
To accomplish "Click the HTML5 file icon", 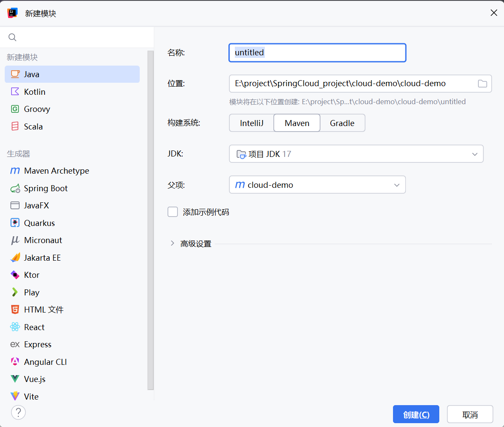I will 15,310.
